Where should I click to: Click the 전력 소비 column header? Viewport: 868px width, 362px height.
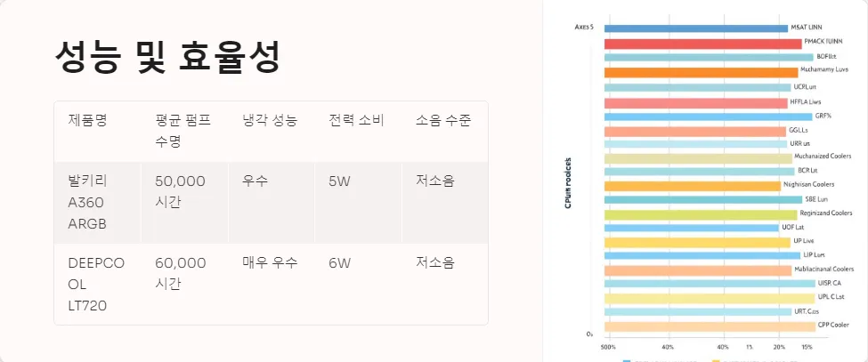point(356,120)
